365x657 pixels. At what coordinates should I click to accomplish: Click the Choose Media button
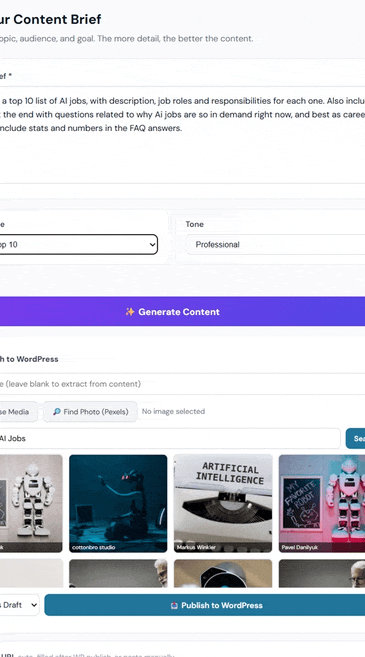tap(18, 411)
